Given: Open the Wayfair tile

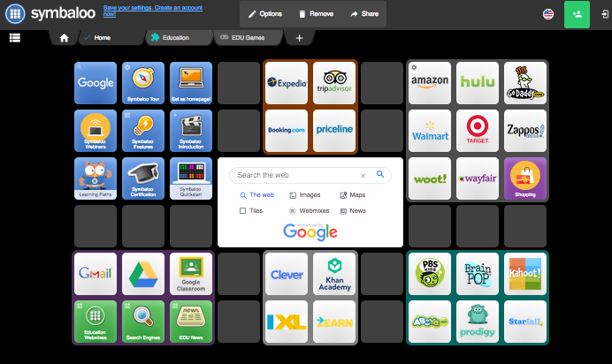Looking at the screenshot, I should (x=478, y=178).
